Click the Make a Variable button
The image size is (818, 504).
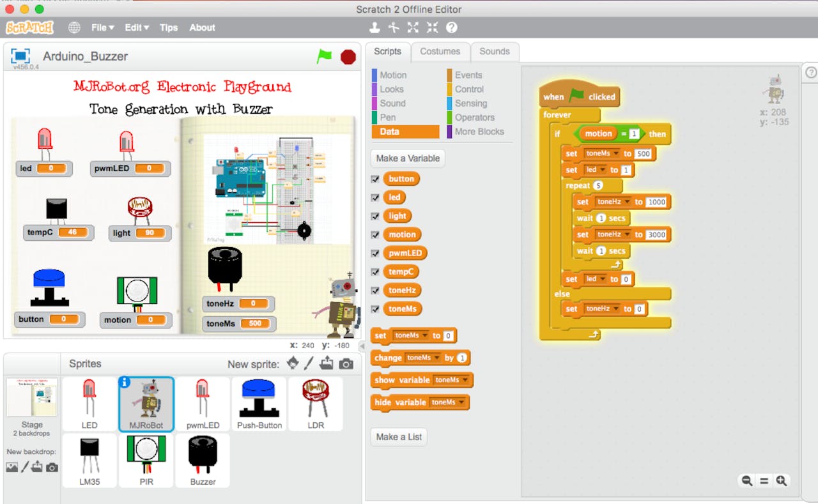coord(407,158)
